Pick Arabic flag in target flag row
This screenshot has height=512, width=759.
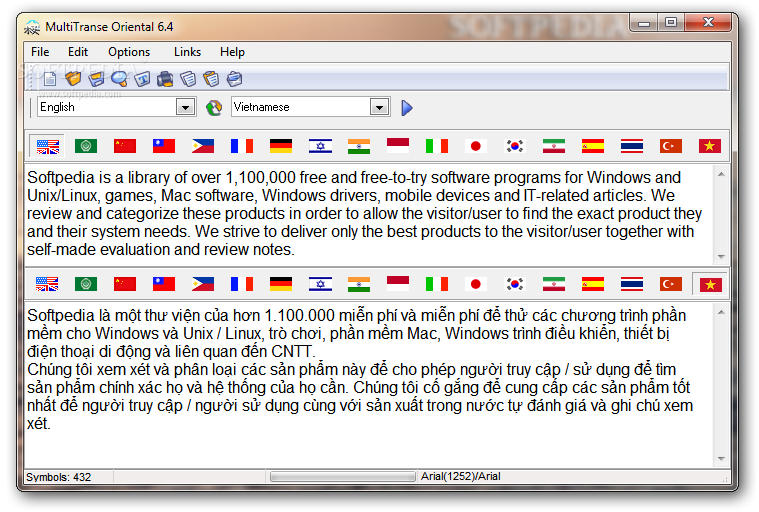[86, 284]
